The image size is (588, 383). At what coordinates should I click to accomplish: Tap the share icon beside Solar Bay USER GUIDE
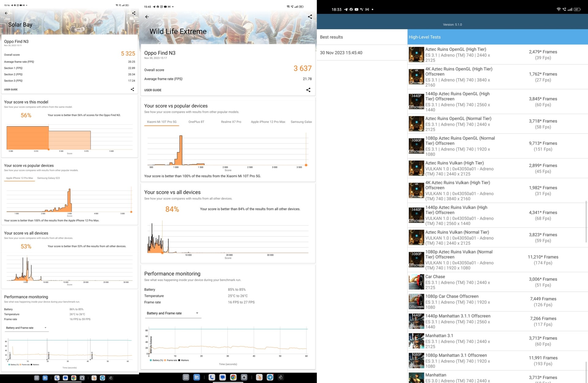pos(132,89)
